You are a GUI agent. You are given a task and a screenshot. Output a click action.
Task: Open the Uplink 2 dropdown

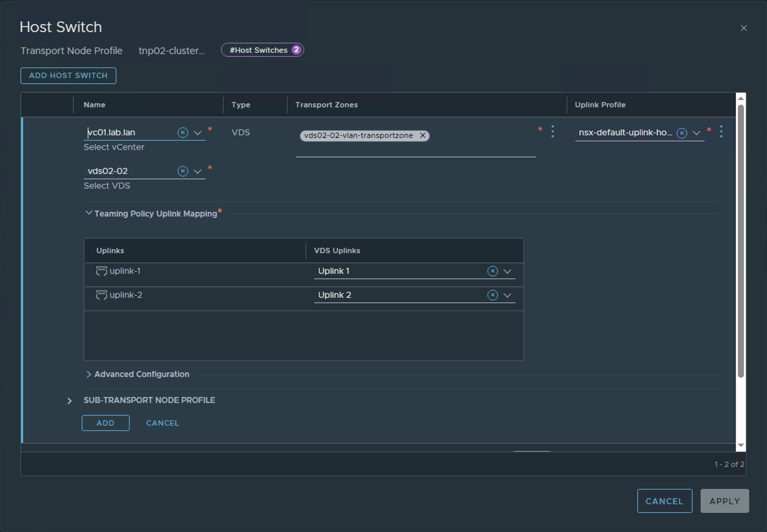[x=507, y=295]
